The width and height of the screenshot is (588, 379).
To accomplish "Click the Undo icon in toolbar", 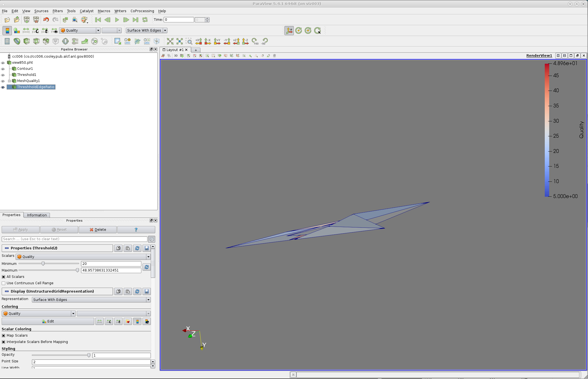I will 46,20.
